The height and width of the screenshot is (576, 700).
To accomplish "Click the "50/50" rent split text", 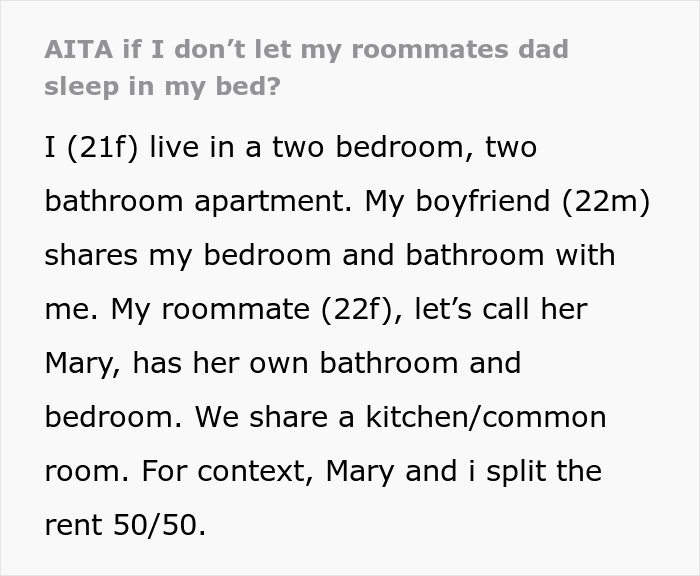I will pos(159,525).
